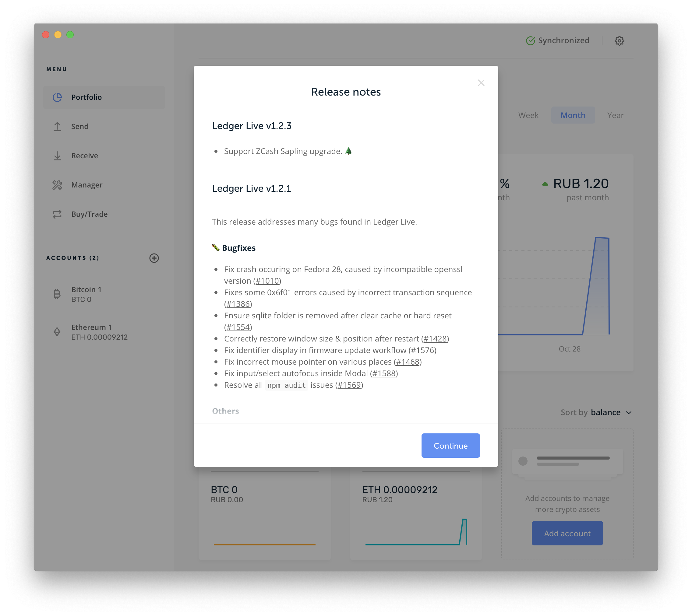Viewport: 692px width, 616px height.
Task: Switch the chart range to Week
Action: pyautogui.click(x=528, y=115)
